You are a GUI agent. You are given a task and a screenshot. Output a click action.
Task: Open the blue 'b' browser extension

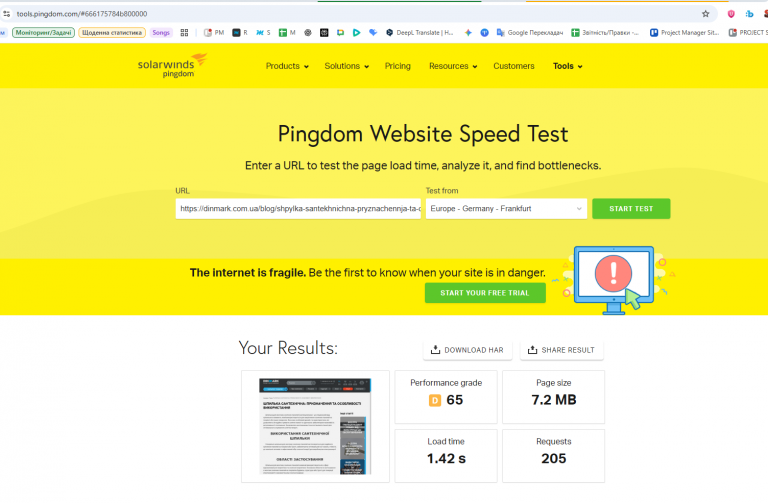coord(749,14)
